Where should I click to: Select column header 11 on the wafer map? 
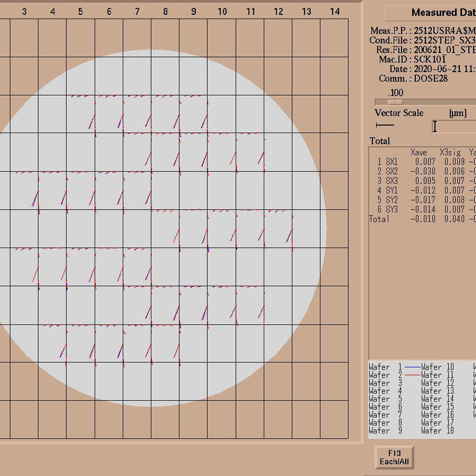250,11
